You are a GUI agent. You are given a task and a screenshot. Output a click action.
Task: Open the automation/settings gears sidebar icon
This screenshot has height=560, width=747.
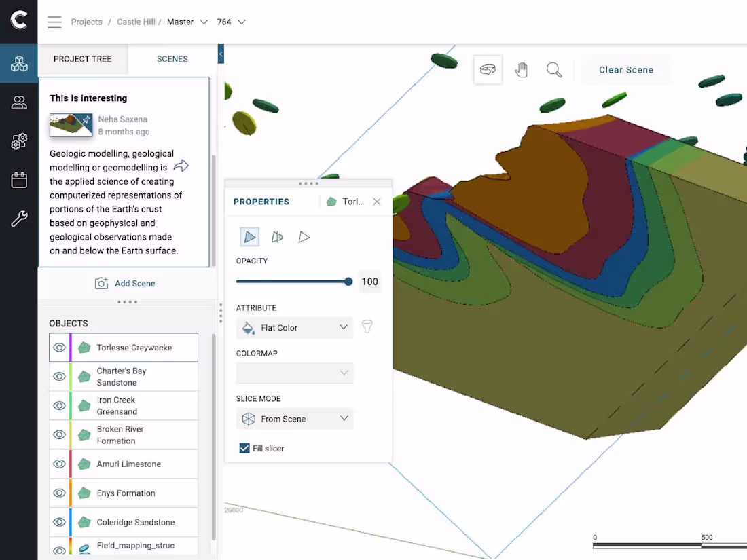click(x=18, y=141)
